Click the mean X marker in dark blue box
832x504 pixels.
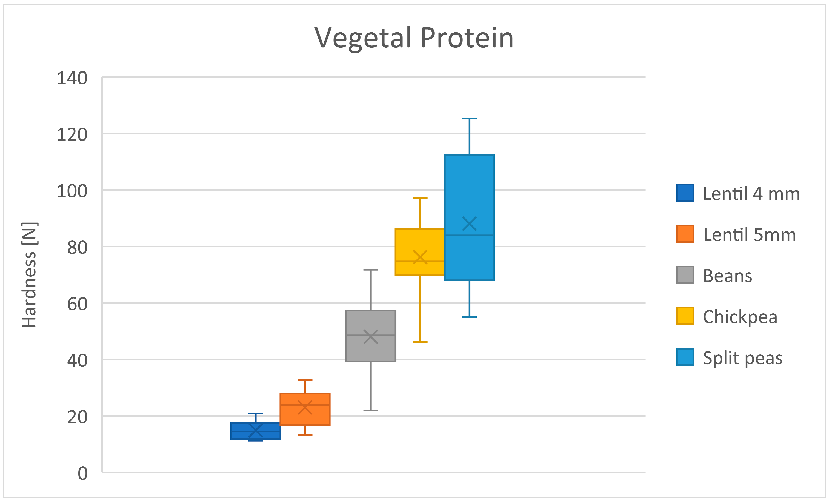coord(256,431)
